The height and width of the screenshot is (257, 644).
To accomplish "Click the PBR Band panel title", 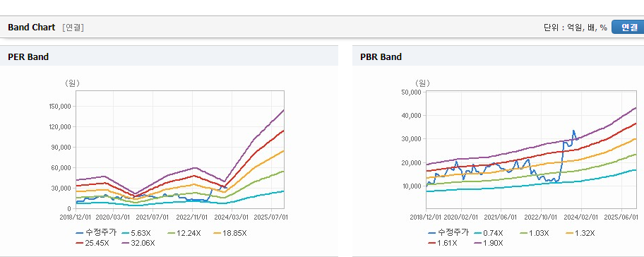I will [x=381, y=57].
